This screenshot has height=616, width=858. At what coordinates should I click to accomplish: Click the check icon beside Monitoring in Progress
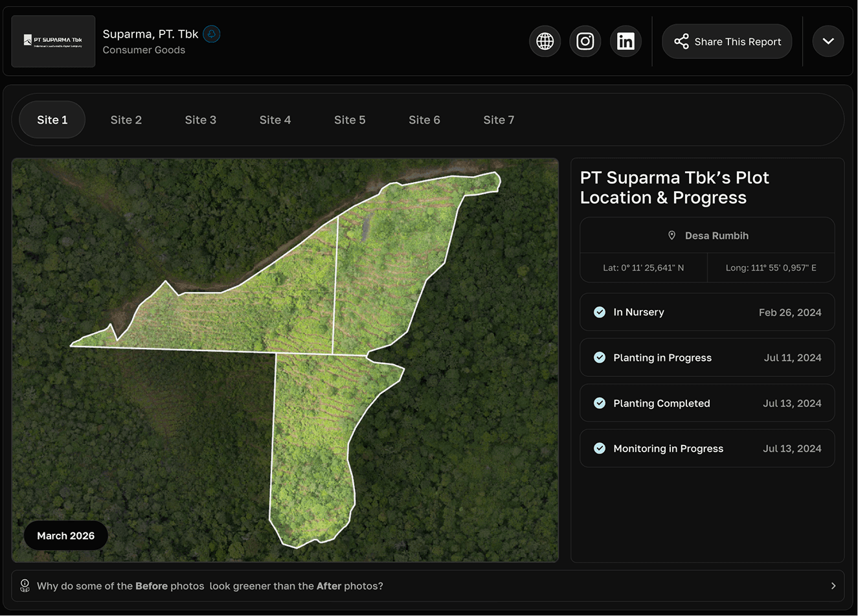tap(600, 448)
